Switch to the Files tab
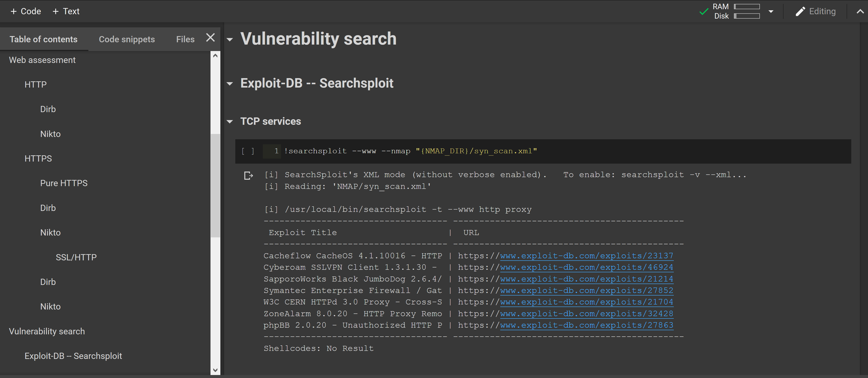This screenshot has height=378, width=868. pyautogui.click(x=185, y=40)
